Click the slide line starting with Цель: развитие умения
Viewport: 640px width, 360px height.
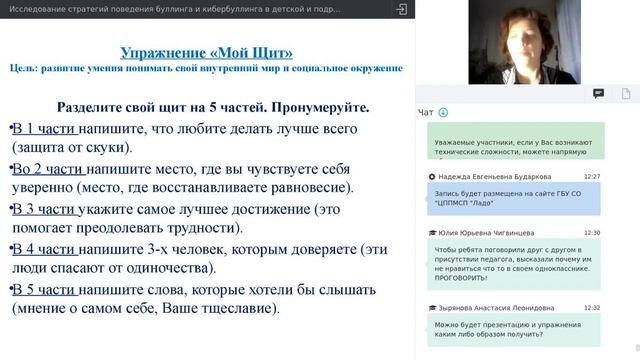(x=206, y=68)
